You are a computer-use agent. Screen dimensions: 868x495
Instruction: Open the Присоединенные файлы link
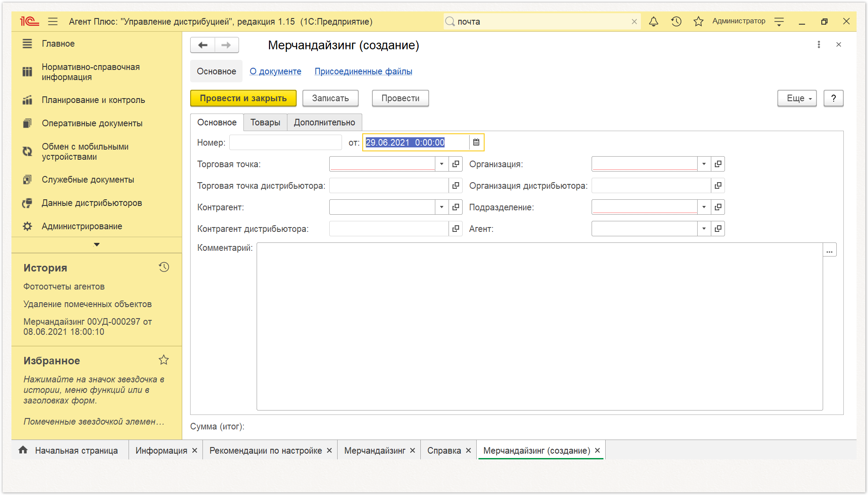tap(364, 71)
